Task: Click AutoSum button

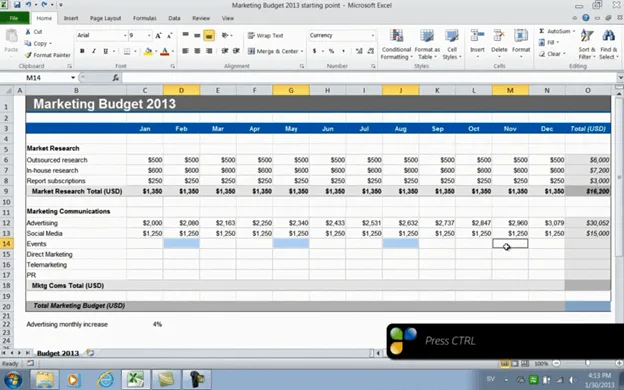Action: (555, 31)
